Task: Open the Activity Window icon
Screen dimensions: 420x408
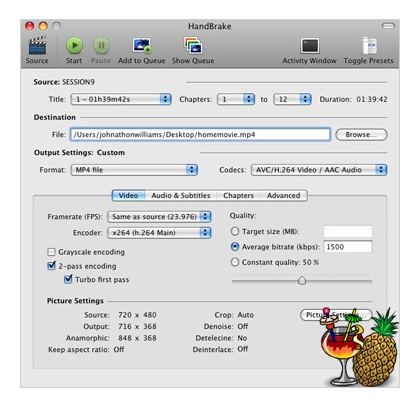Action: [x=310, y=46]
